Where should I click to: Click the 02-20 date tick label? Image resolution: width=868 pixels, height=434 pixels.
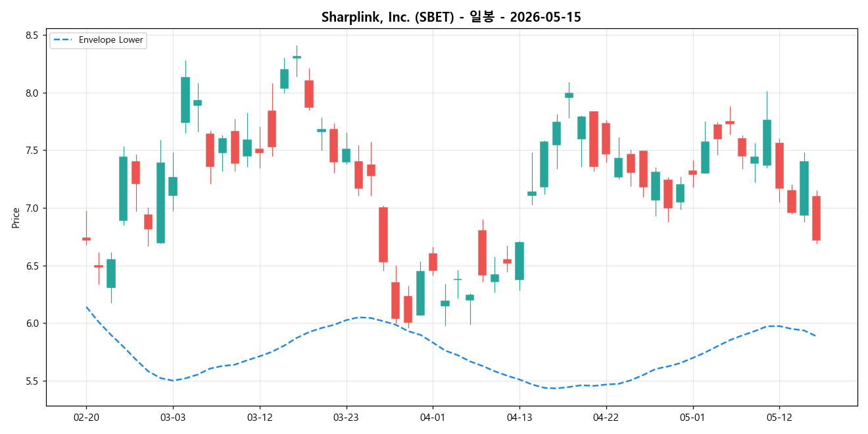(86, 417)
